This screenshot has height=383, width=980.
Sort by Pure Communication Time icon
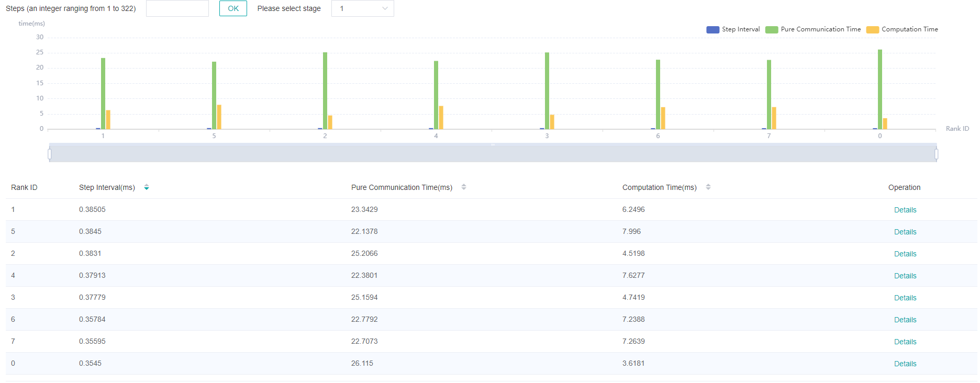pos(464,187)
